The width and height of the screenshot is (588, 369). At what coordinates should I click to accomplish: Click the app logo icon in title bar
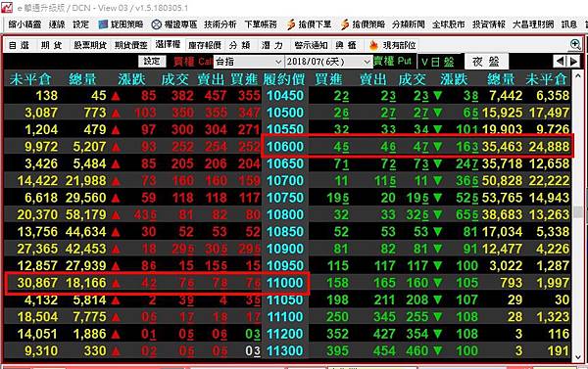7,7
